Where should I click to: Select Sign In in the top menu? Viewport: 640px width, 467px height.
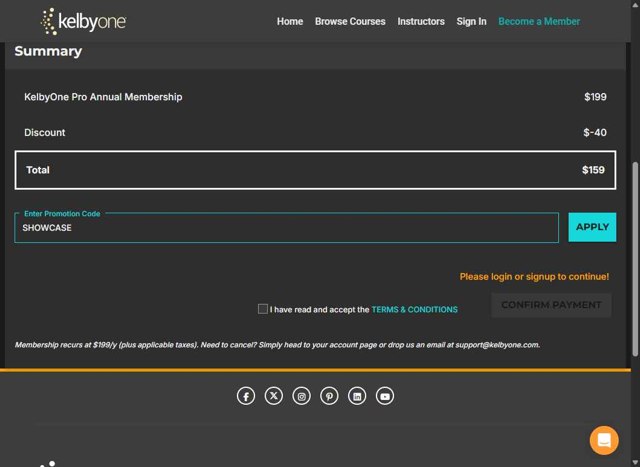coord(471,21)
